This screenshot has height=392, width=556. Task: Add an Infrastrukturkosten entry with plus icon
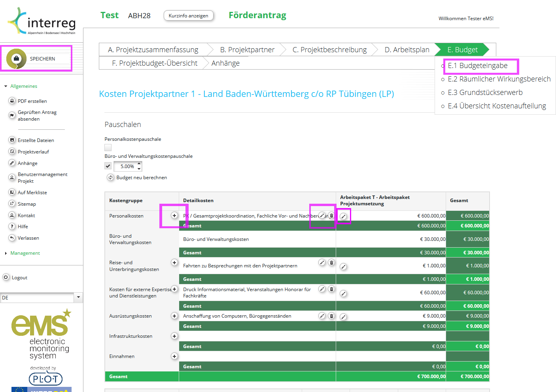[x=174, y=336]
